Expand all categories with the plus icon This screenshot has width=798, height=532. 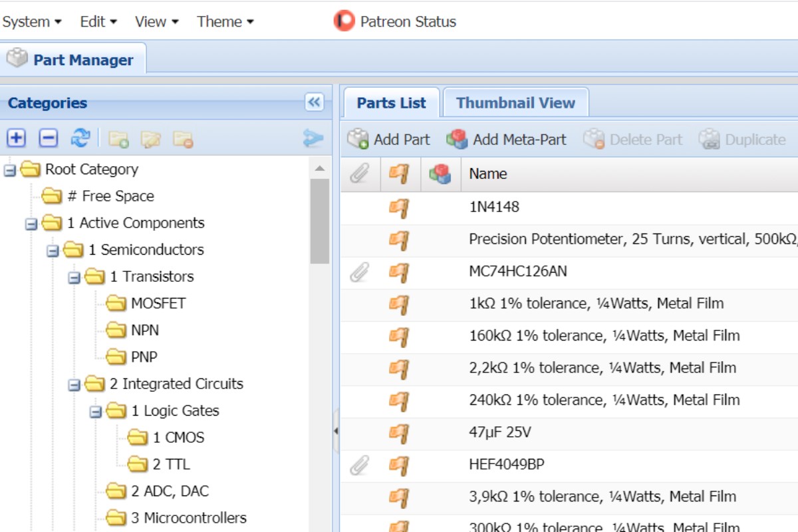[x=16, y=138]
